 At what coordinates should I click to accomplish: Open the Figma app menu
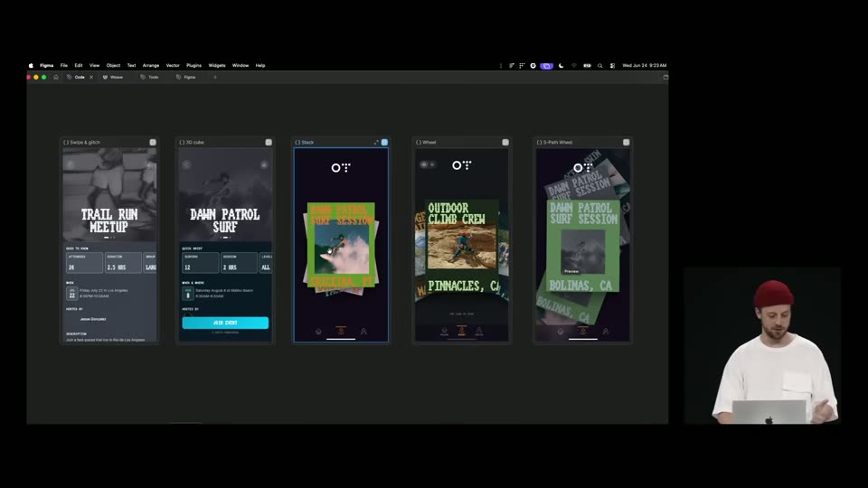46,65
